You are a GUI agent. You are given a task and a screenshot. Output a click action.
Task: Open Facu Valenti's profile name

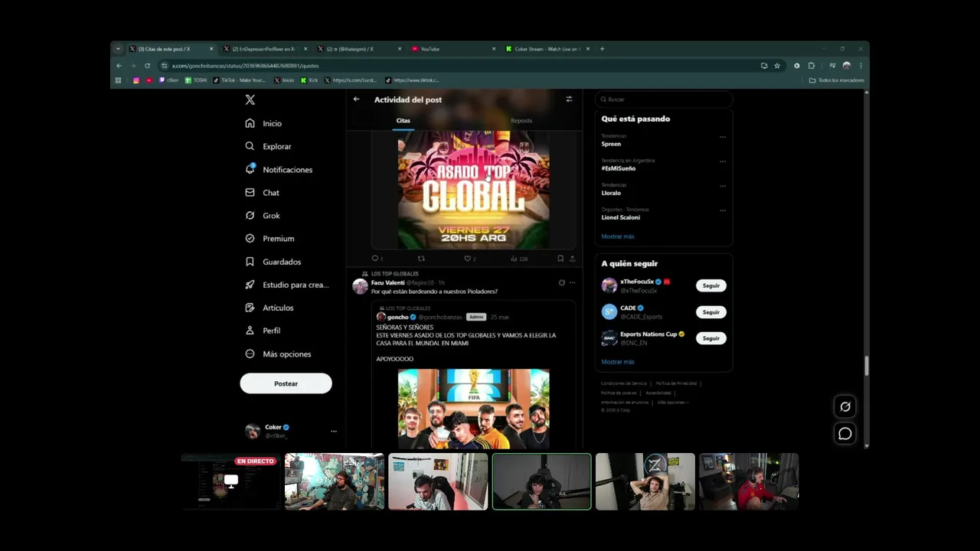(x=387, y=283)
